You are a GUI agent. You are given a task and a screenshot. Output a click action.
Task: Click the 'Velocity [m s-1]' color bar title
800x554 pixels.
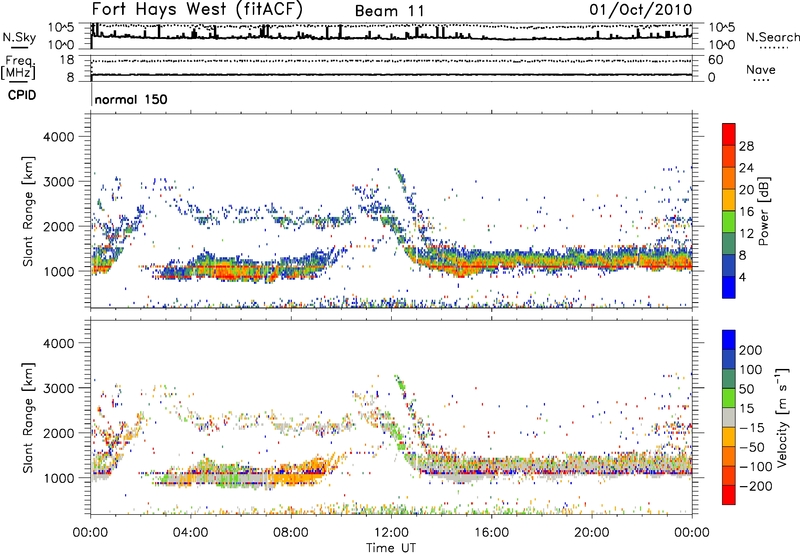point(782,417)
